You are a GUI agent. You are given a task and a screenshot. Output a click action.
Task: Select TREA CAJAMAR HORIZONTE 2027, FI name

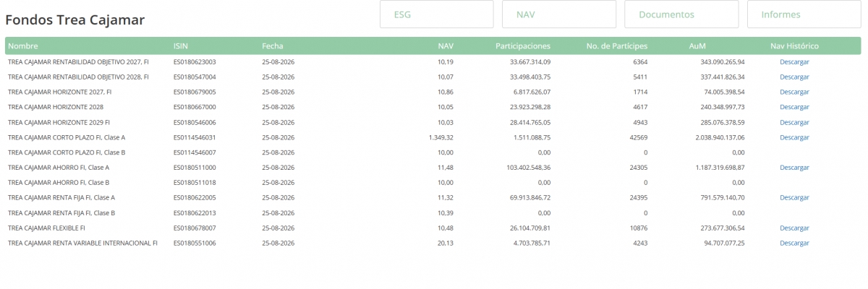click(x=60, y=92)
